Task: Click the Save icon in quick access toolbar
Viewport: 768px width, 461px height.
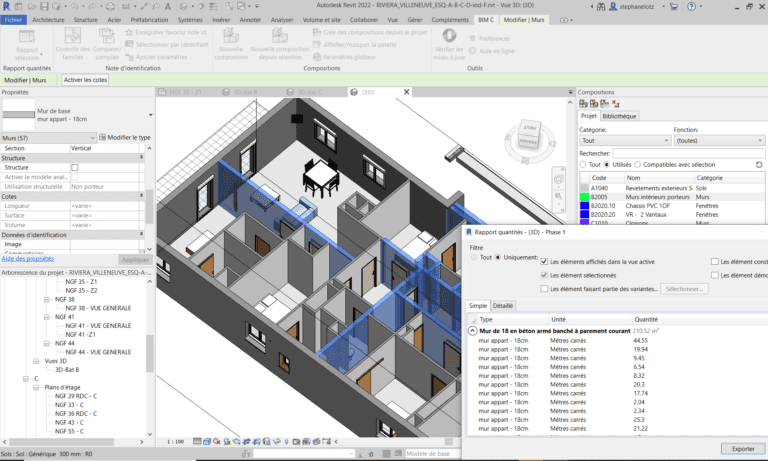Action: [x=45, y=6]
